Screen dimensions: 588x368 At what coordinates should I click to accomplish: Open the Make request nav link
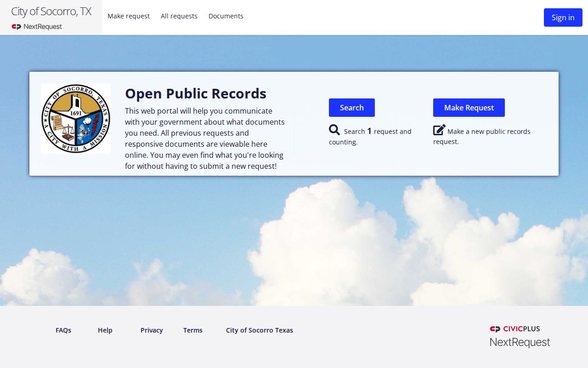(x=129, y=16)
